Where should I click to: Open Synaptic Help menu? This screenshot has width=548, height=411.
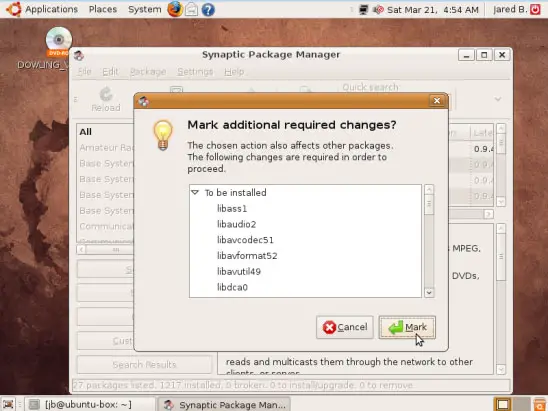click(234, 72)
